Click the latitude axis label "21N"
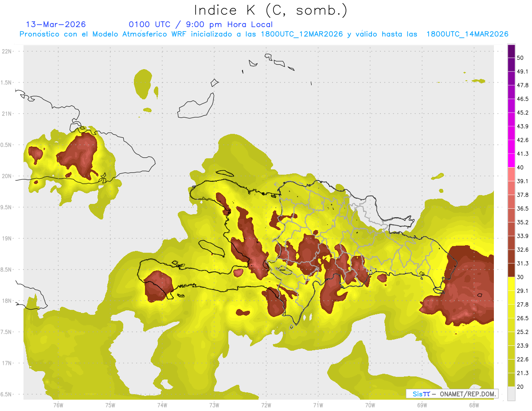This screenshot has width=532, height=411. click(8, 114)
